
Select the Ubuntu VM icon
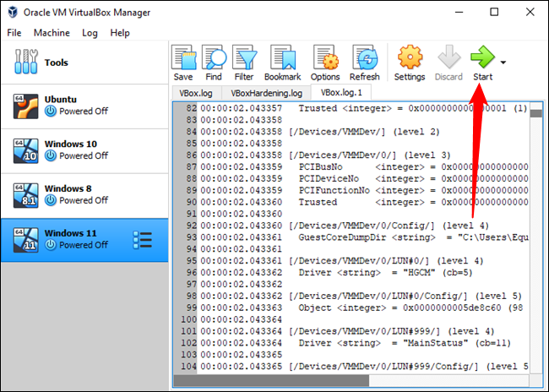pos(25,106)
